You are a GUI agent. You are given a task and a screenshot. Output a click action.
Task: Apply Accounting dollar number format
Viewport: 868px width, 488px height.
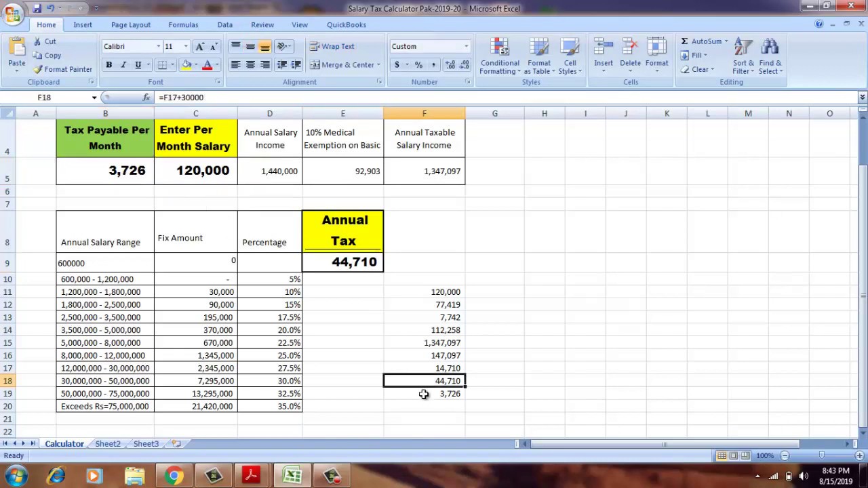point(397,65)
